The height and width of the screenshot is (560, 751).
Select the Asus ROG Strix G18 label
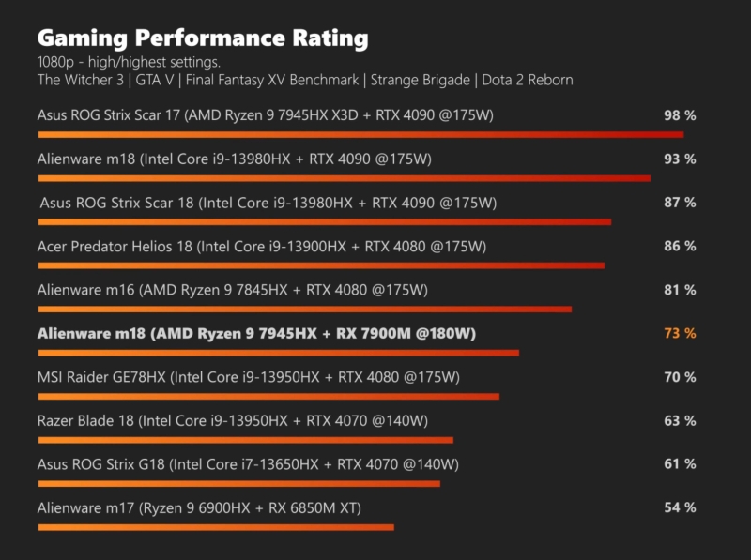pyautogui.click(x=248, y=464)
